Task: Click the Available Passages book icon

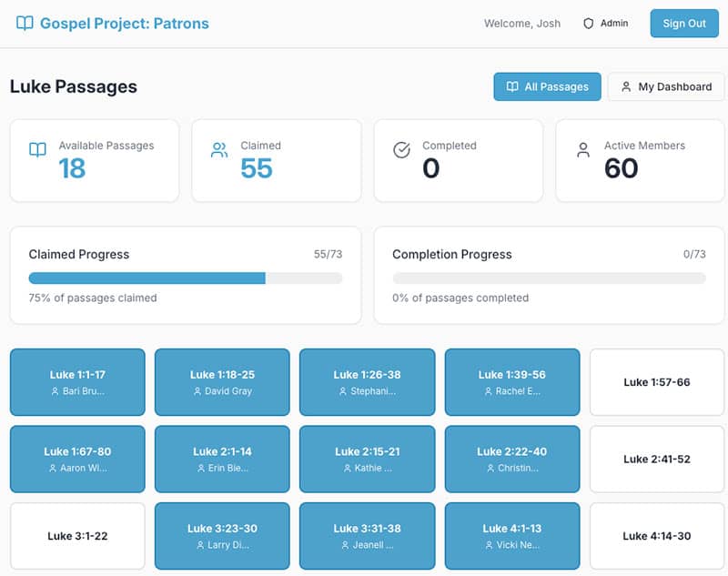Action: pyautogui.click(x=37, y=150)
